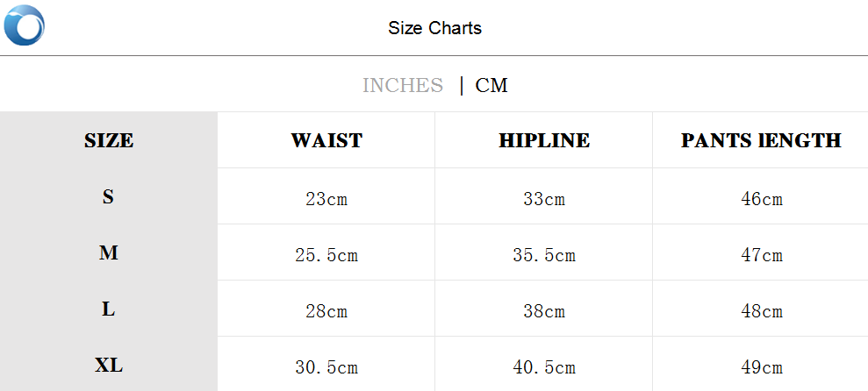Switch to the INCHES unit tab
This screenshot has height=391, width=868.
pyautogui.click(x=403, y=85)
